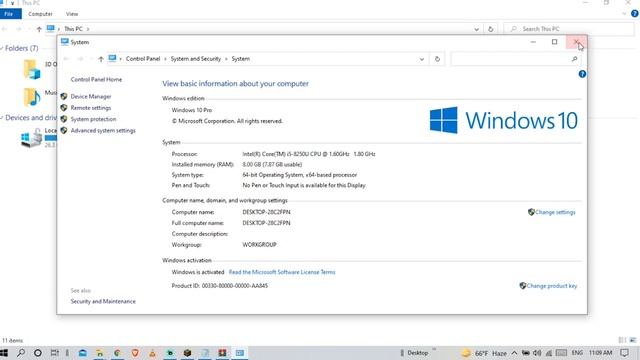Select the Music folder icon

pyautogui.click(x=32, y=97)
